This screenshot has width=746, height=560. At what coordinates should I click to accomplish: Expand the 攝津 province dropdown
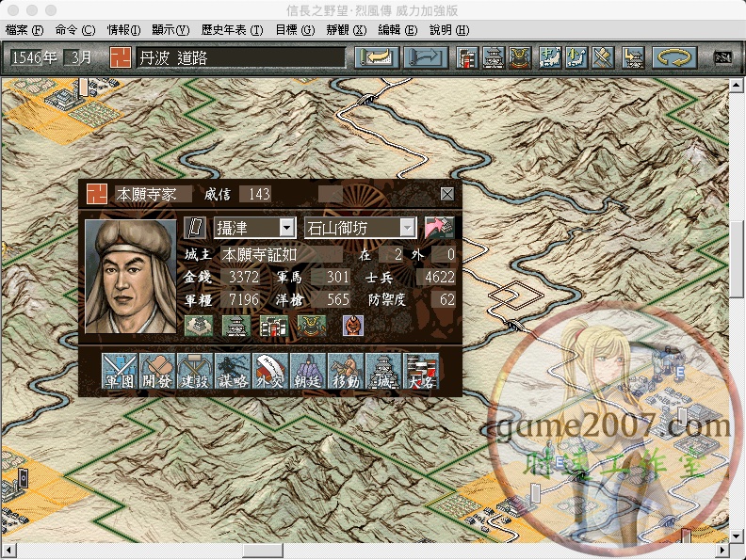point(287,228)
